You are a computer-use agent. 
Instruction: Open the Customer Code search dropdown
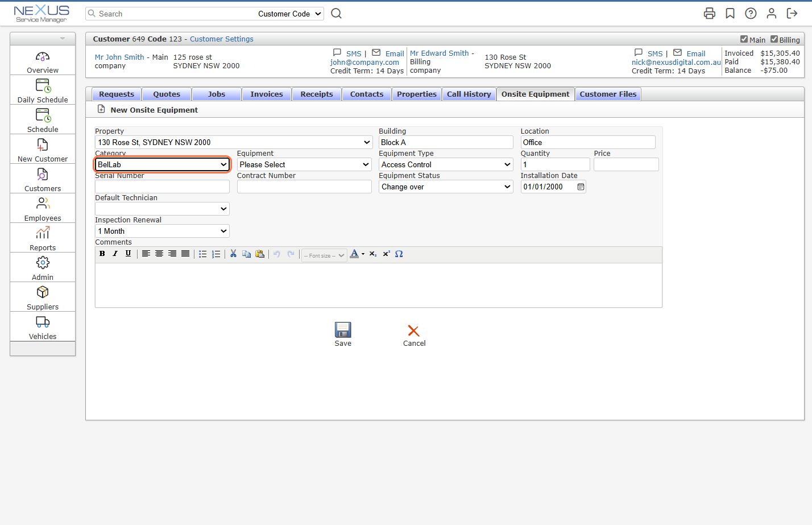tap(289, 14)
